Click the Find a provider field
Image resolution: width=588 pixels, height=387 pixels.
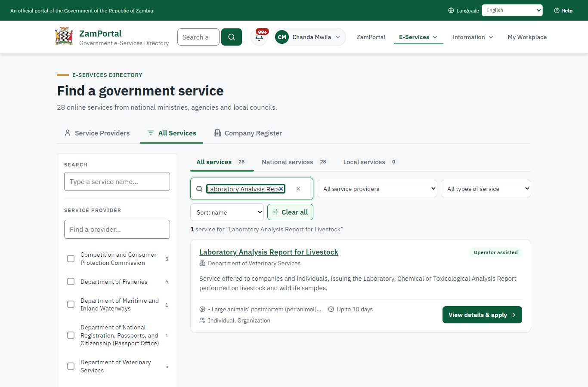click(117, 229)
